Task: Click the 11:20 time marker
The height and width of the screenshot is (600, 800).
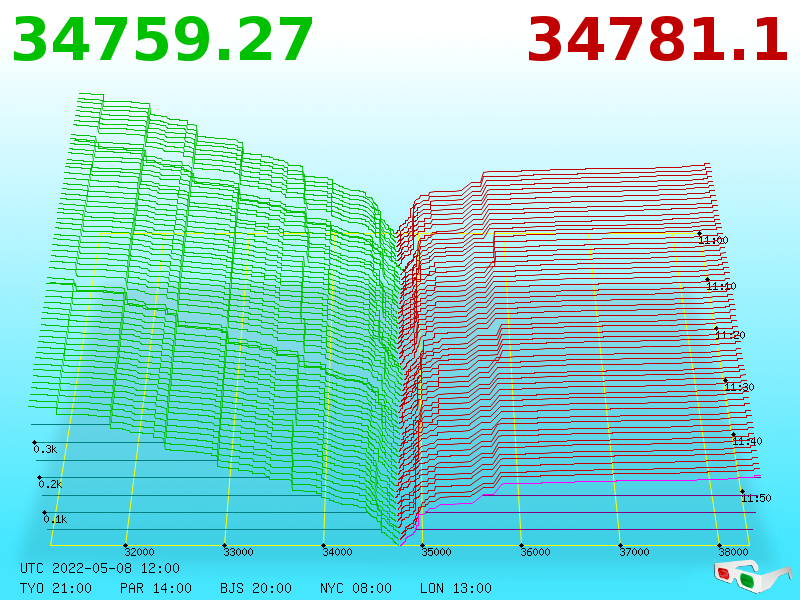Action: click(730, 335)
